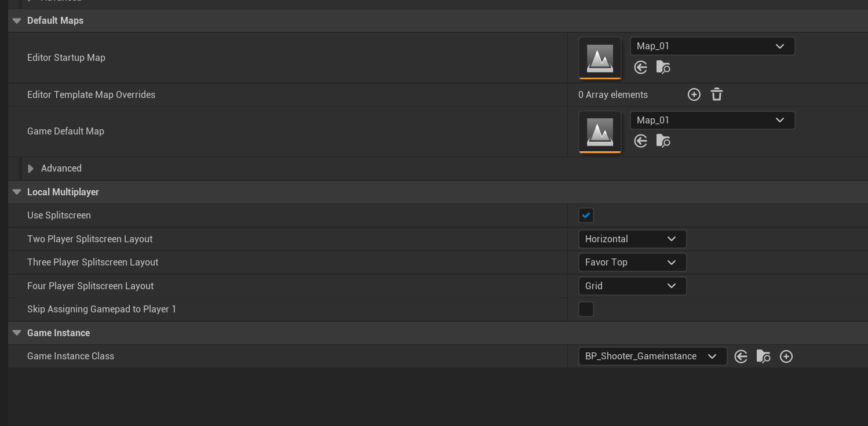Remove all Editor Template Map Overrides elements
868x426 pixels.
click(717, 94)
